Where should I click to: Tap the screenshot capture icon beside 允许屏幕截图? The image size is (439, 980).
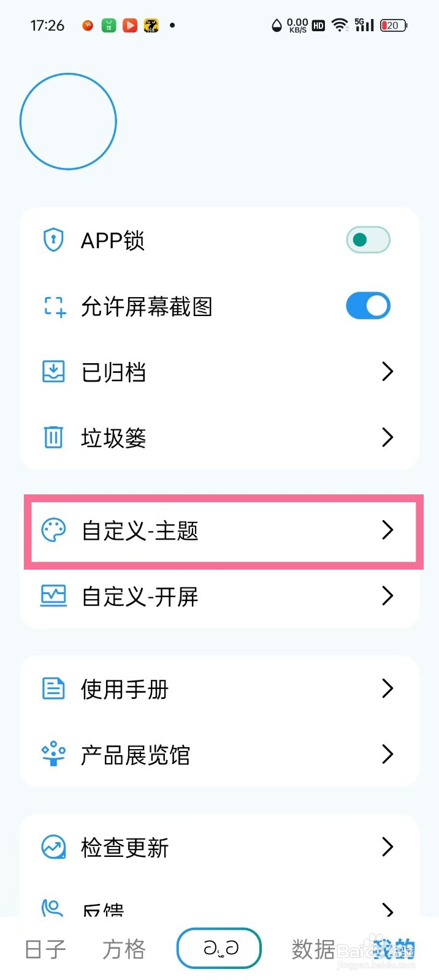click(x=54, y=306)
